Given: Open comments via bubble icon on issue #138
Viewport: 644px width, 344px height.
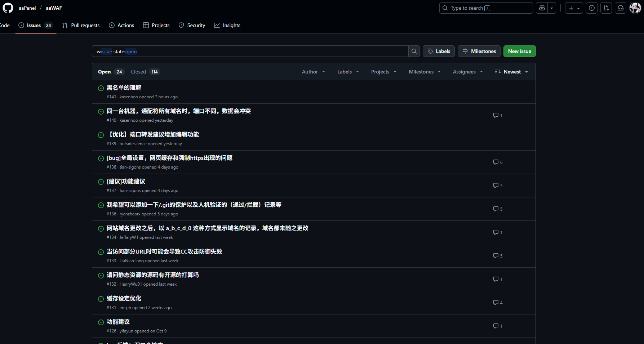Looking at the screenshot, I should [496, 162].
